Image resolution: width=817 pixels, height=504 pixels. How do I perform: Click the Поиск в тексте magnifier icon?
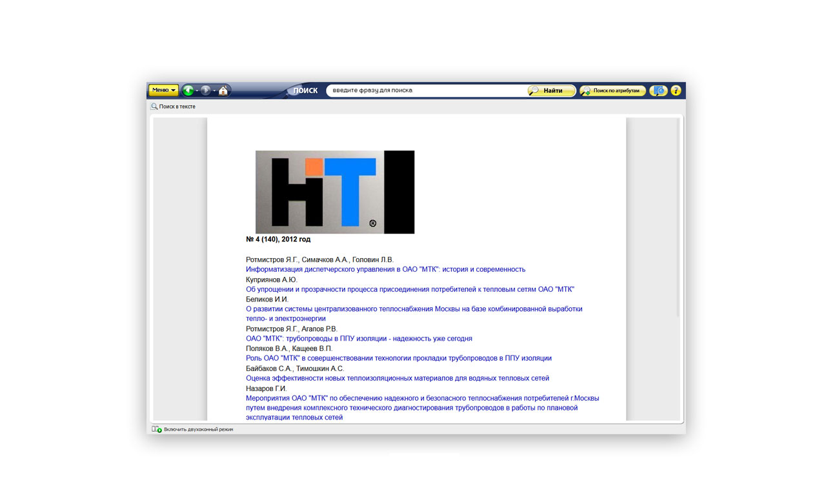click(154, 106)
